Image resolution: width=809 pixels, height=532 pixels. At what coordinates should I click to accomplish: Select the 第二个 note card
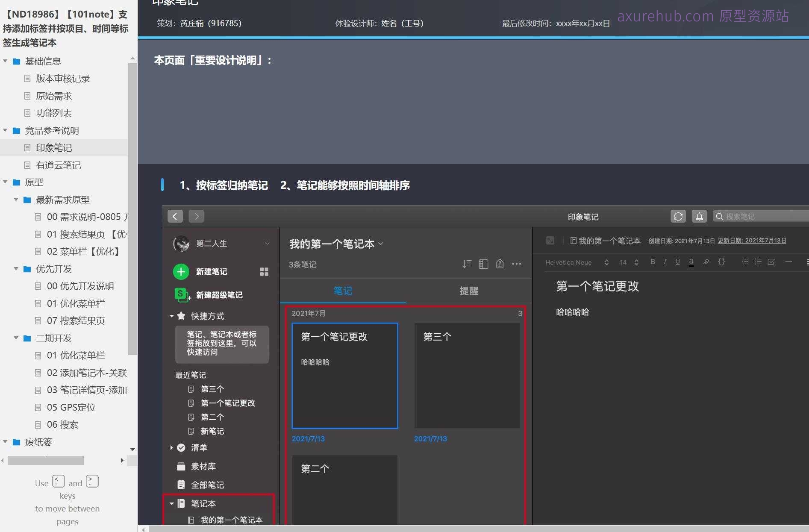click(x=345, y=490)
